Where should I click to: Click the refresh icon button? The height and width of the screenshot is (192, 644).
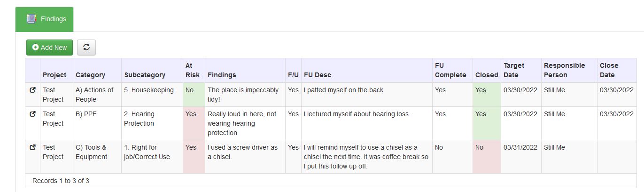pyautogui.click(x=86, y=48)
